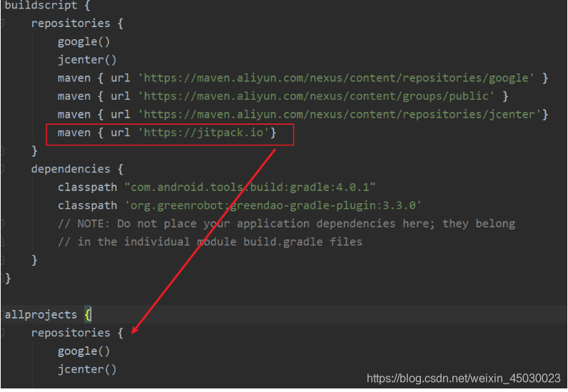Click google() in the allprojects repositories
Image resolution: width=568 pixels, height=392 pixels.
point(83,351)
